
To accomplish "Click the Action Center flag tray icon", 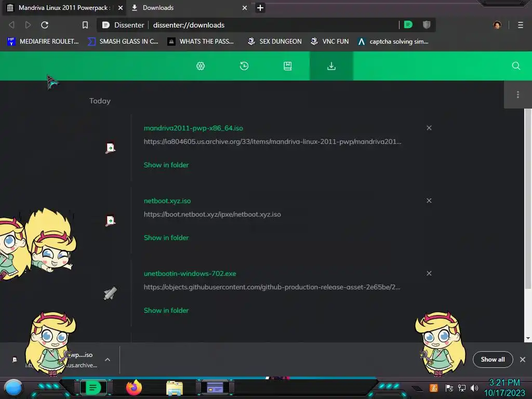I will [449, 388].
